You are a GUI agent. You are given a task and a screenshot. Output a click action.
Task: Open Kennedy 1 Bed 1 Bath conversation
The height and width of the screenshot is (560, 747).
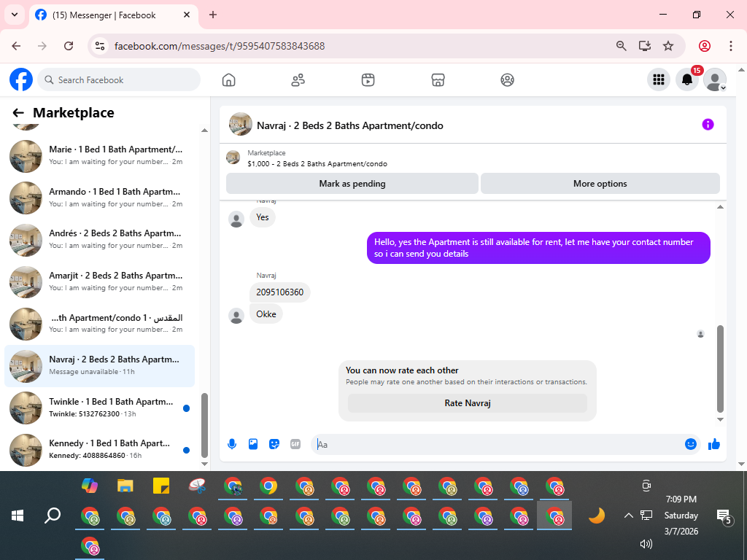pyautogui.click(x=99, y=449)
